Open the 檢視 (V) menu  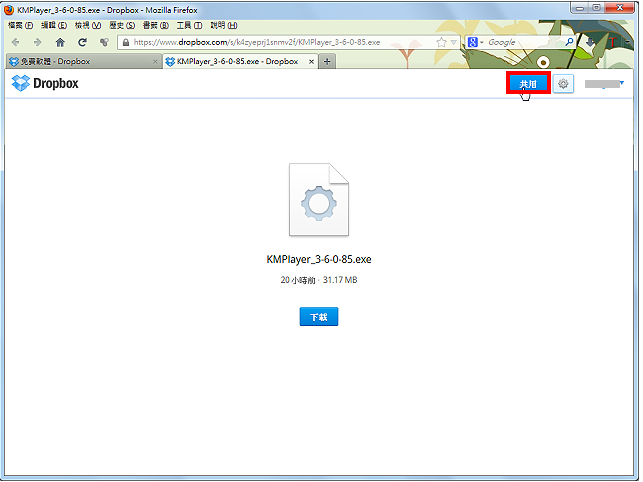pos(88,25)
